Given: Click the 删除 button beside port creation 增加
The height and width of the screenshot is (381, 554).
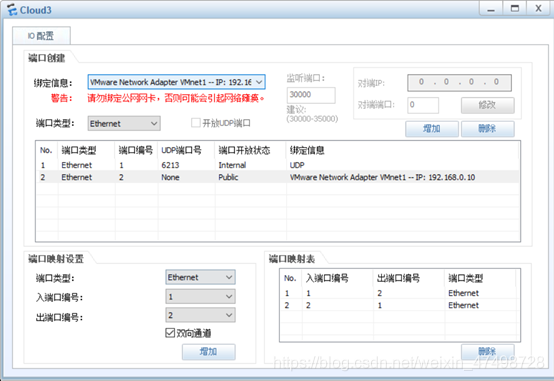Looking at the screenshot, I should pos(488,129).
